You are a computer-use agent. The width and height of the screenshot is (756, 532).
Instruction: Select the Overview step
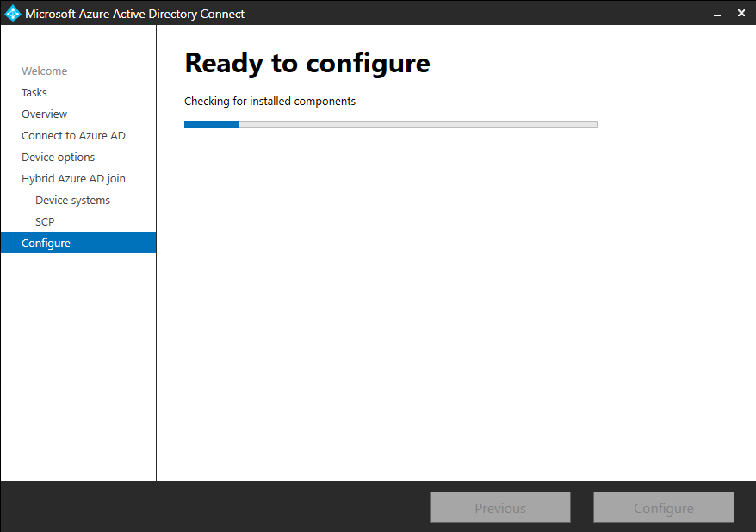[x=45, y=114]
